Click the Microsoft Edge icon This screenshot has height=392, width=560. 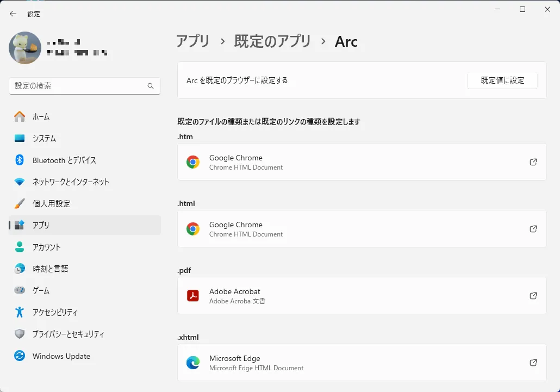coord(193,363)
